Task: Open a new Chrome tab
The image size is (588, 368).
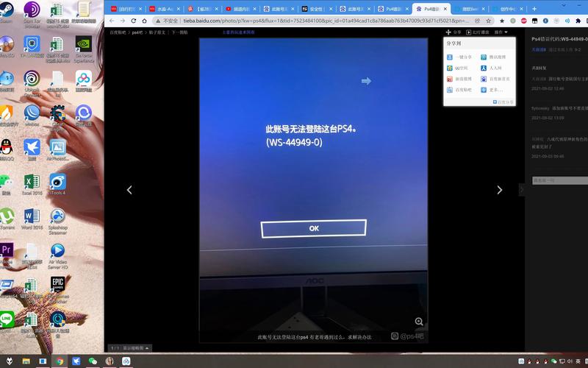Action: tap(534, 9)
